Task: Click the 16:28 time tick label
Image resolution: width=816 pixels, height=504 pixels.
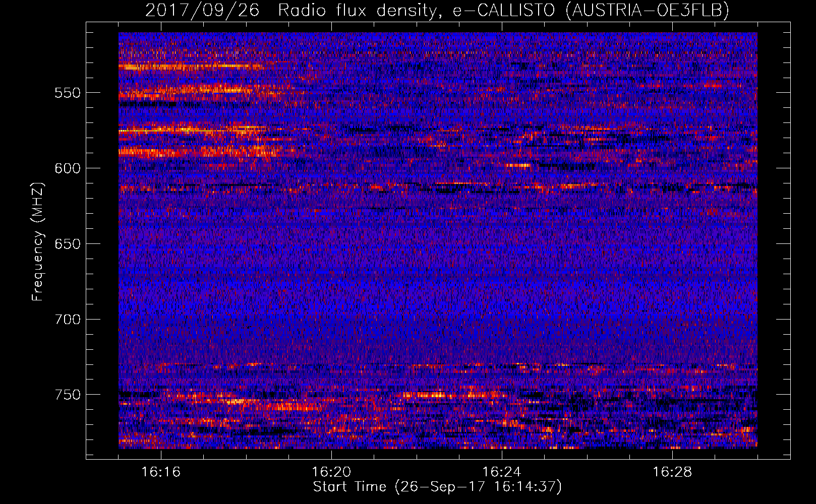Action: (x=672, y=472)
